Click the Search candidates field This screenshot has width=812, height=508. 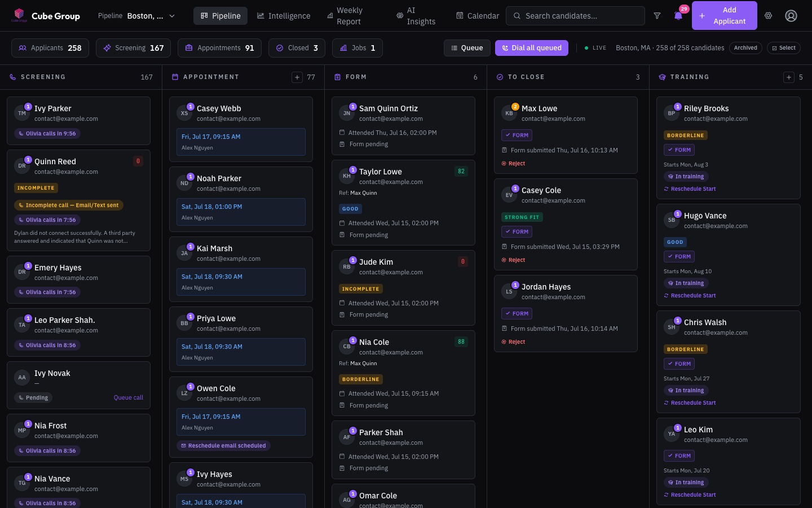575,16
